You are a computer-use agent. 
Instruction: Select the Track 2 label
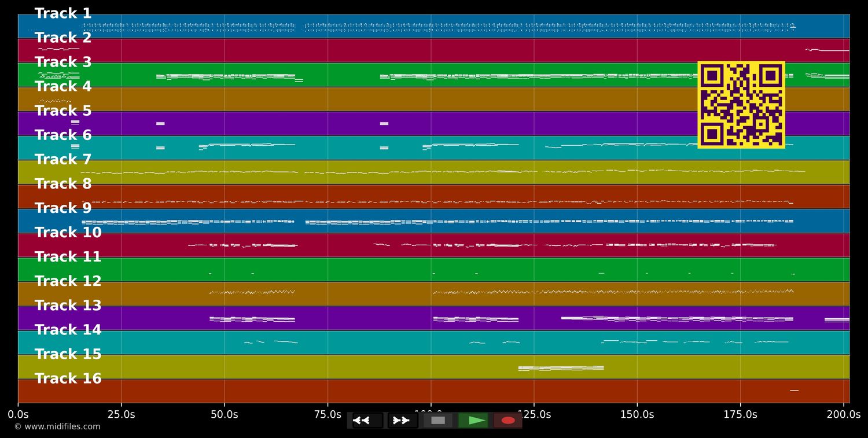pyautogui.click(x=63, y=38)
